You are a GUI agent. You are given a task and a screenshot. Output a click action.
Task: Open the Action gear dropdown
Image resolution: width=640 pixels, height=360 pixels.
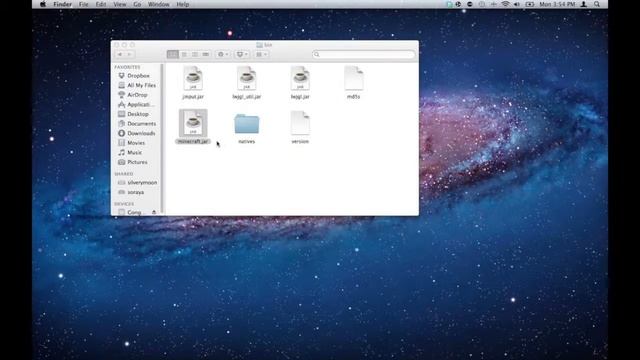(x=223, y=54)
